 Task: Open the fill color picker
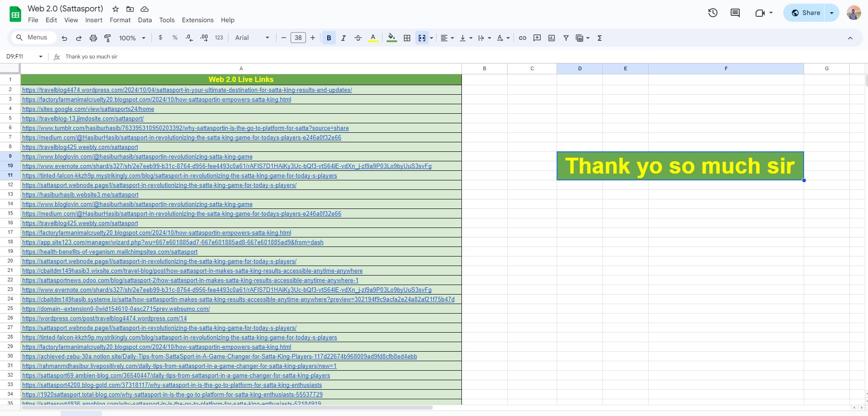392,38
